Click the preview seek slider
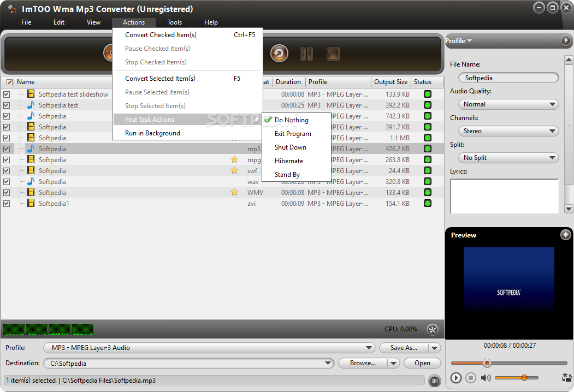 click(509, 363)
